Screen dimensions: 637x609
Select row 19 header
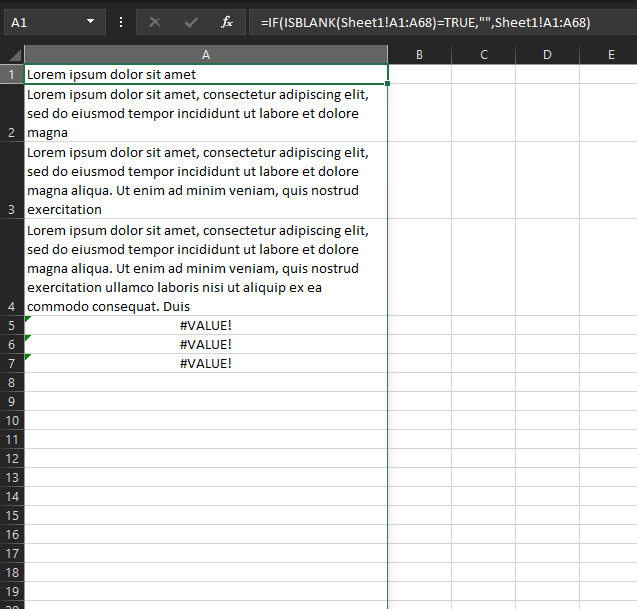pyautogui.click(x=12, y=591)
